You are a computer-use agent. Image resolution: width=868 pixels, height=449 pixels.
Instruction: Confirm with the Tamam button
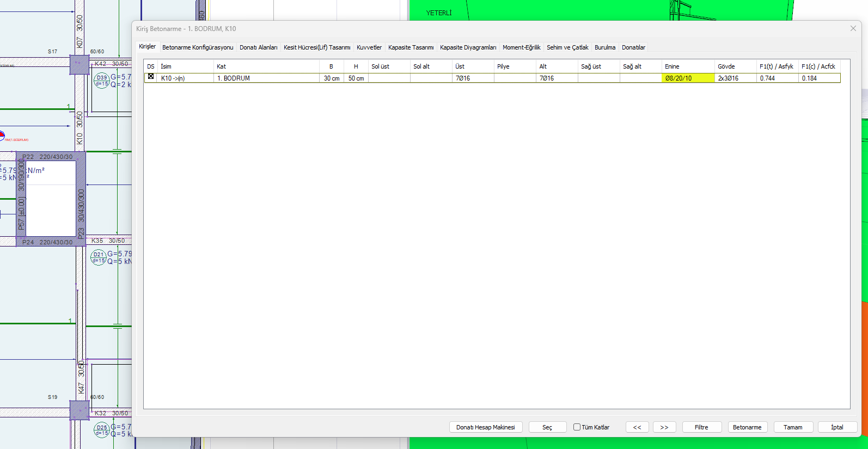pyautogui.click(x=792, y=427)
